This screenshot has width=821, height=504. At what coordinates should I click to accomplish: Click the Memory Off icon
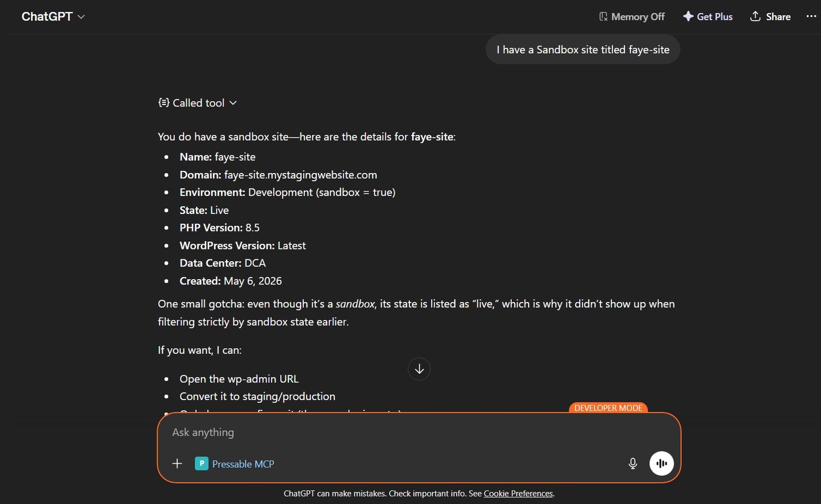(x=603, y=16)
